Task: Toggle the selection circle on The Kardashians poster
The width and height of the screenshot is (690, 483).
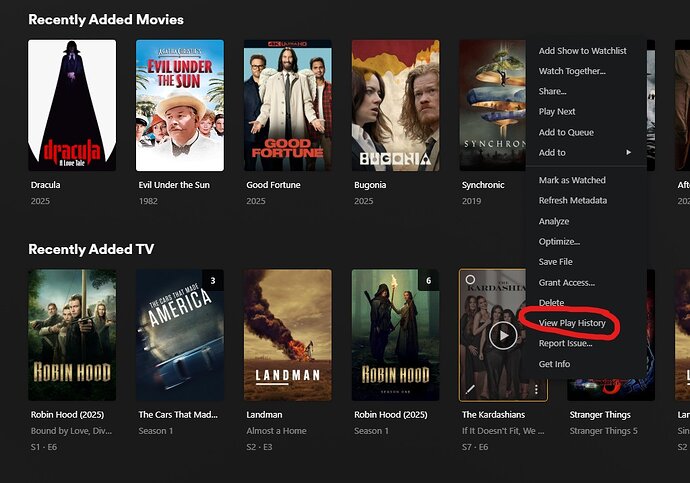Action: [470, 280]
